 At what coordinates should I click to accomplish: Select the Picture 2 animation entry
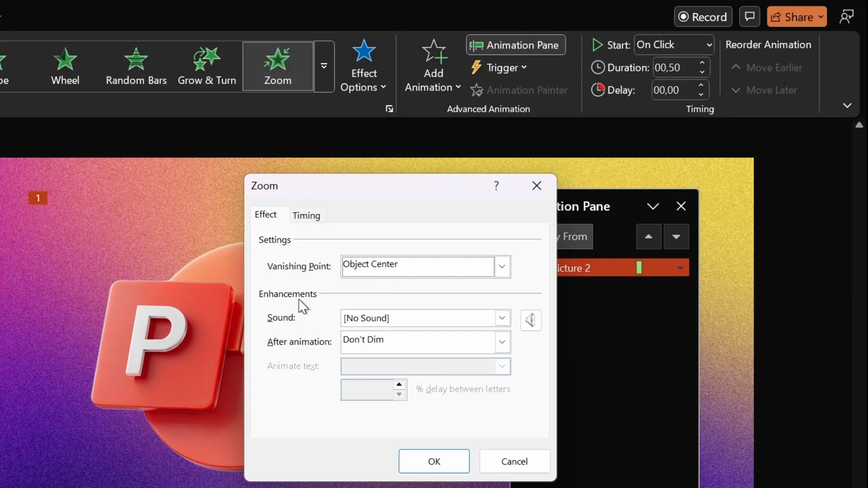tap(623, 267)
